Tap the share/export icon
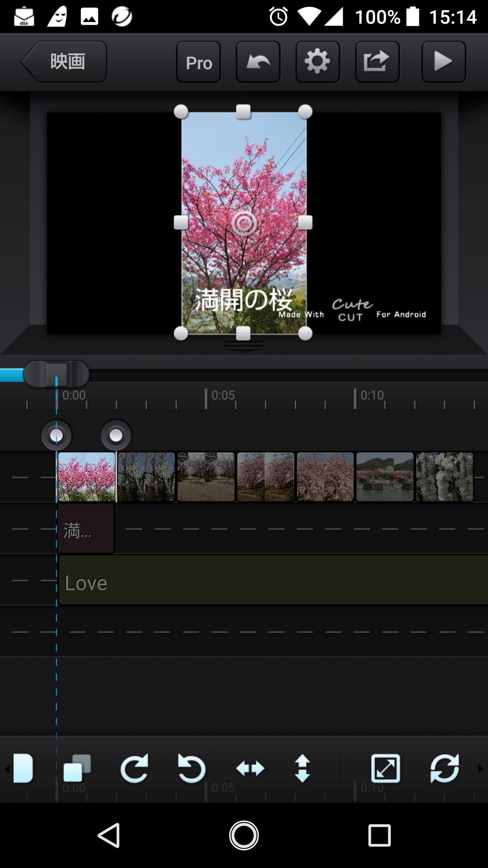 click(x=377, y=62)
